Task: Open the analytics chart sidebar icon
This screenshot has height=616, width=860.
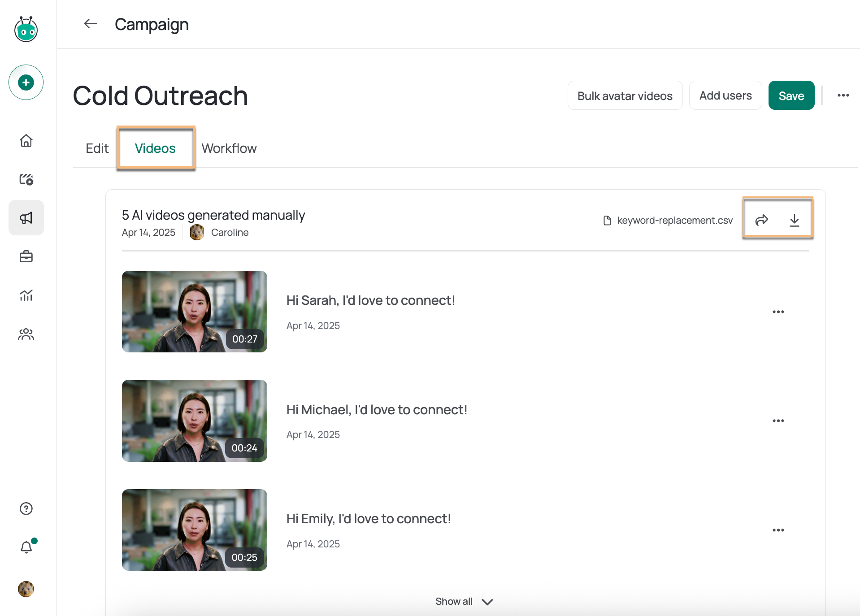Action: click(26, 295)
